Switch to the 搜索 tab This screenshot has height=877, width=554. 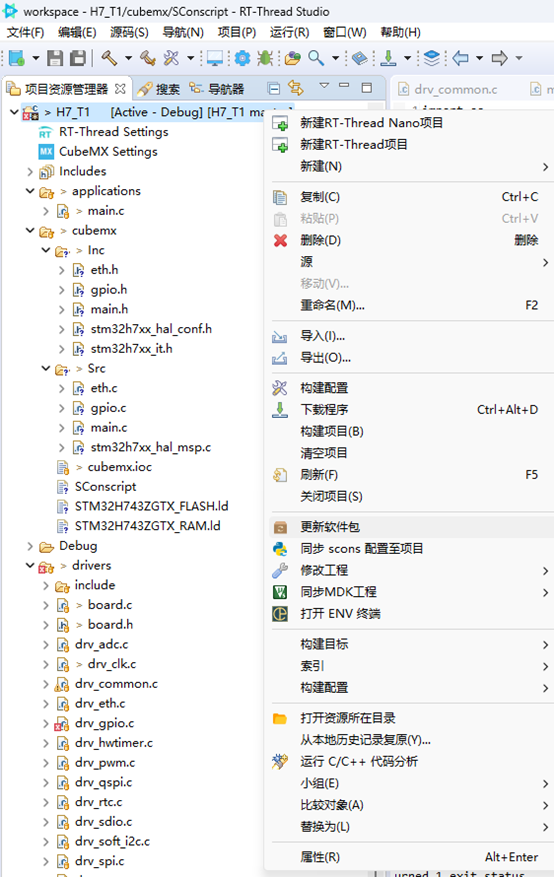pos(160,89)
